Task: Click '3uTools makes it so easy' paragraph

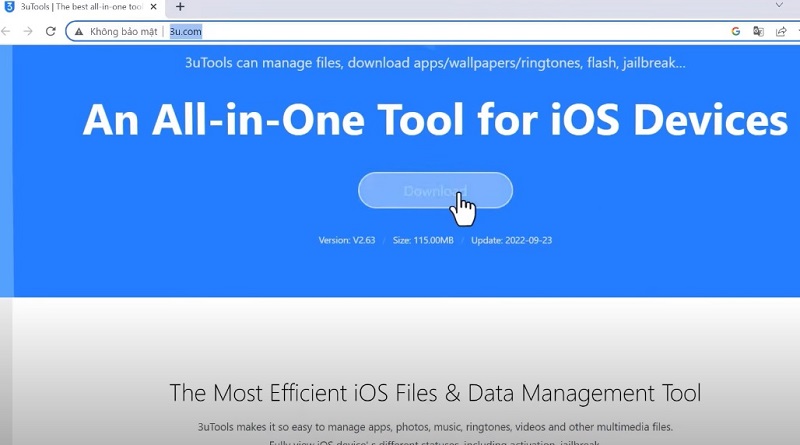Action: pyautogui.click(x=435, y=427)
